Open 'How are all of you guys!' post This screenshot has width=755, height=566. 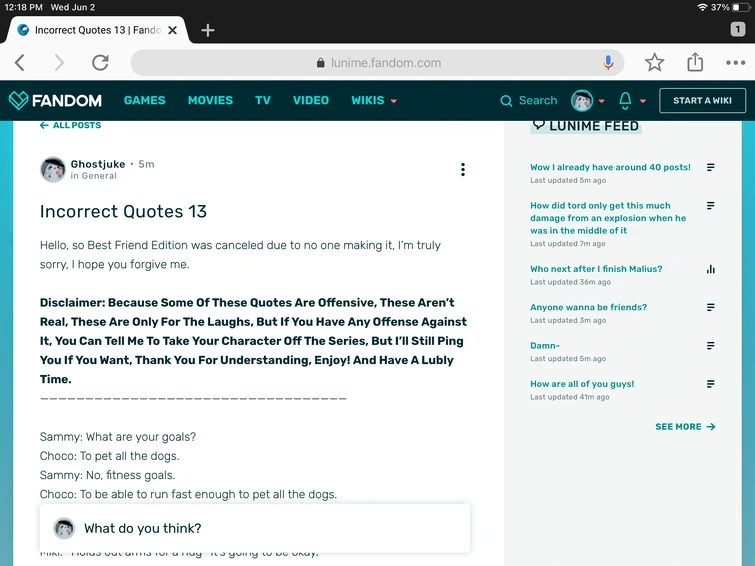582,384
